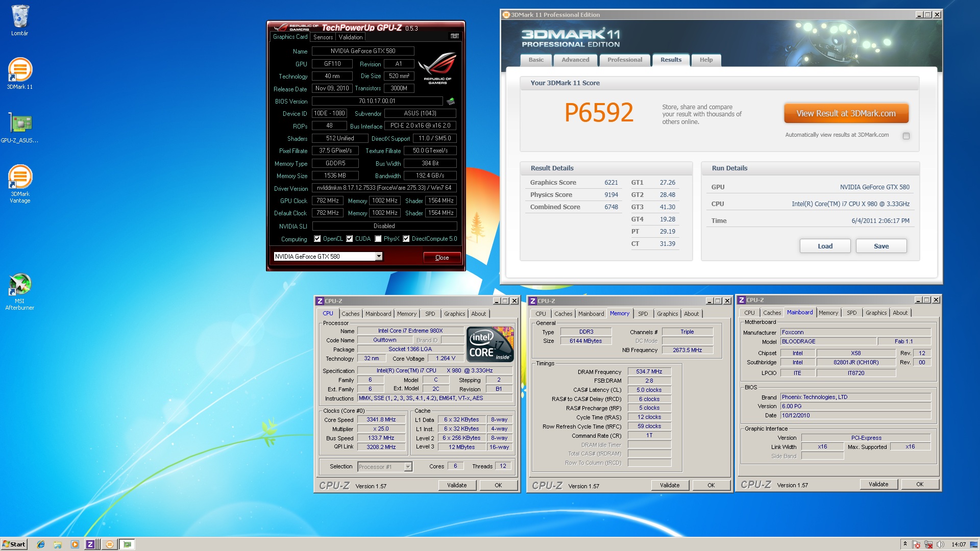Switch to the Sensors tab in GPU-Z

click(x=323, y=37)
